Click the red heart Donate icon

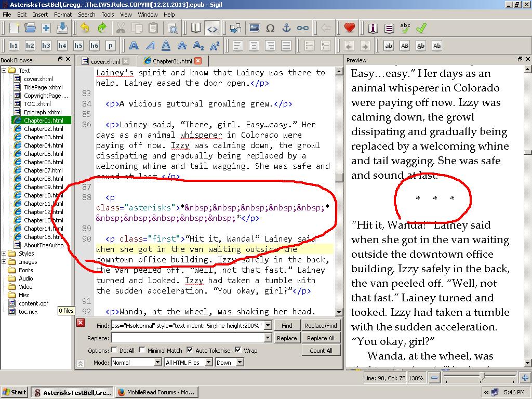pos(350,28)
